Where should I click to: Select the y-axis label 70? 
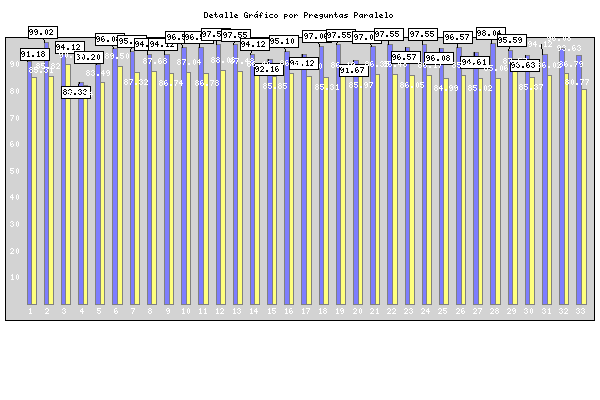tap(15, 118)
